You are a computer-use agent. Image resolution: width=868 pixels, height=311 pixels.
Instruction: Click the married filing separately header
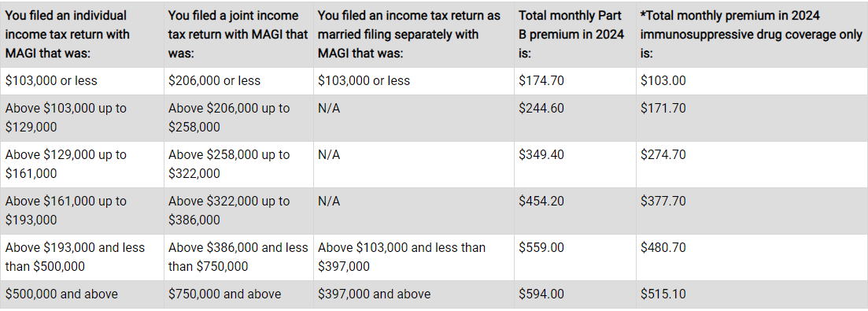(x=413, y=34)
